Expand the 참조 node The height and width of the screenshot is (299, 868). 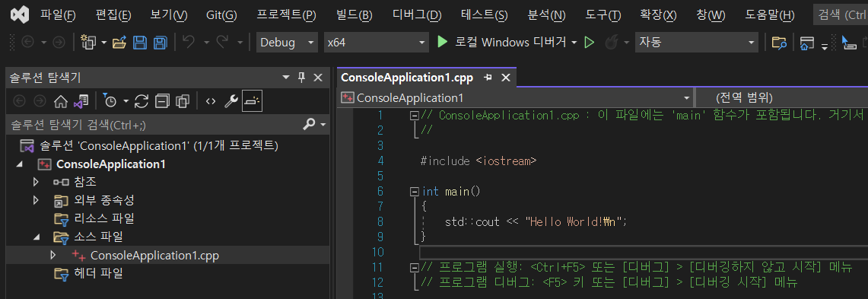coord(36,182)
